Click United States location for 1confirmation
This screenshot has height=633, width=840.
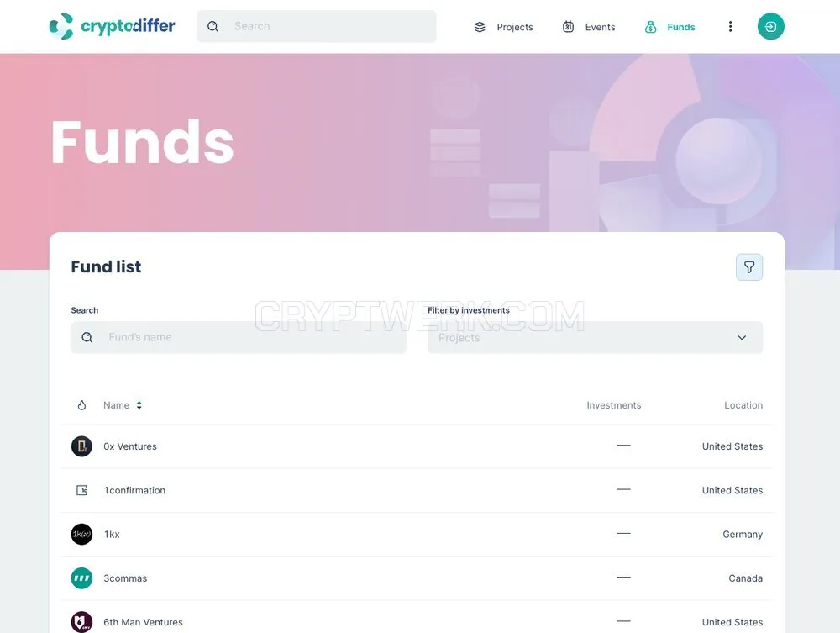732,490
